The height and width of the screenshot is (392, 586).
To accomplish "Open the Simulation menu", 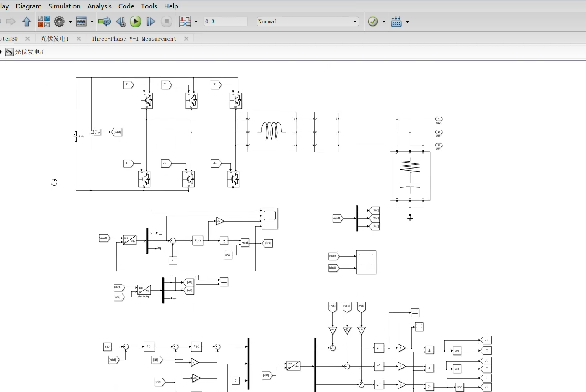I will (64, 6).
